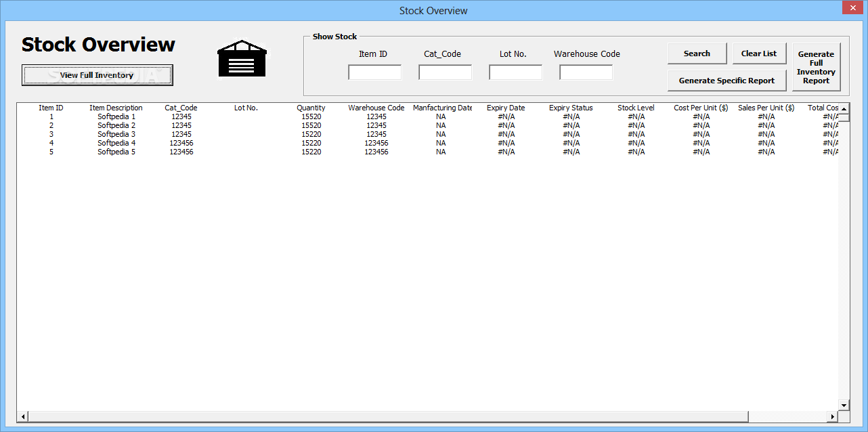Select the Softpedia 1 row

point(203,116)
